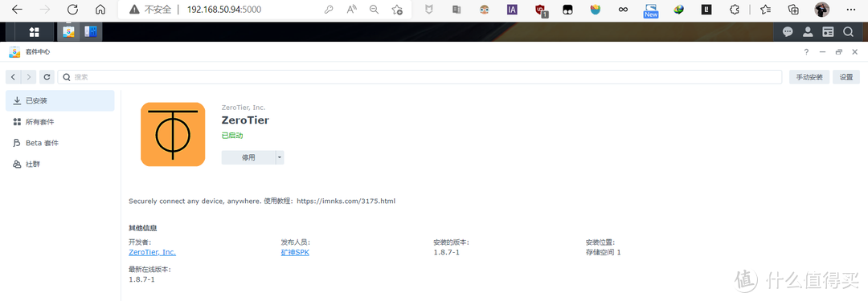Open DSM notifications chat bubble

point(788,32)
